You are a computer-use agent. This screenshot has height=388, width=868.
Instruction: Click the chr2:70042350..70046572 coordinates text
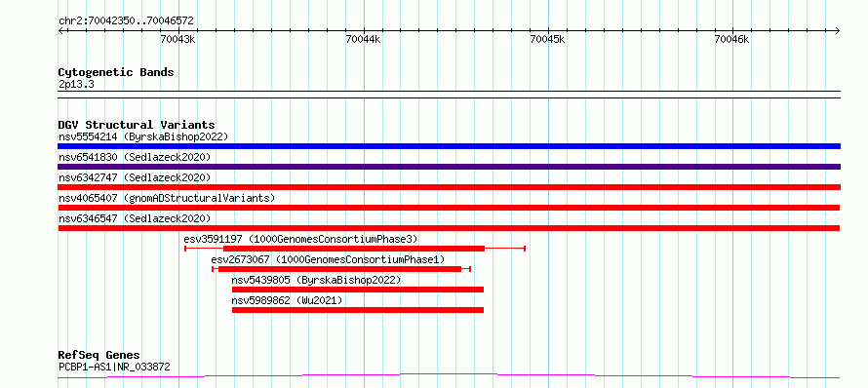[126, 21]
